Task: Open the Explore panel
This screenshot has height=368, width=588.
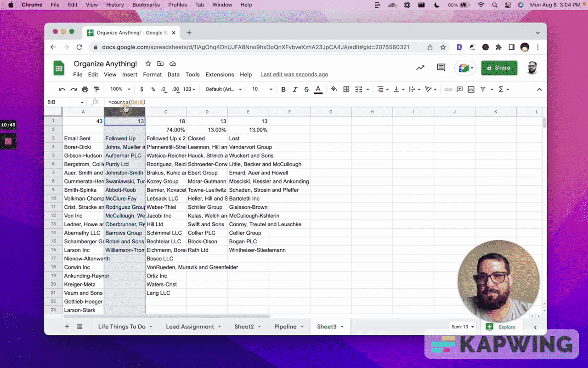Action: pyautogui.click(x=501, y=327)
